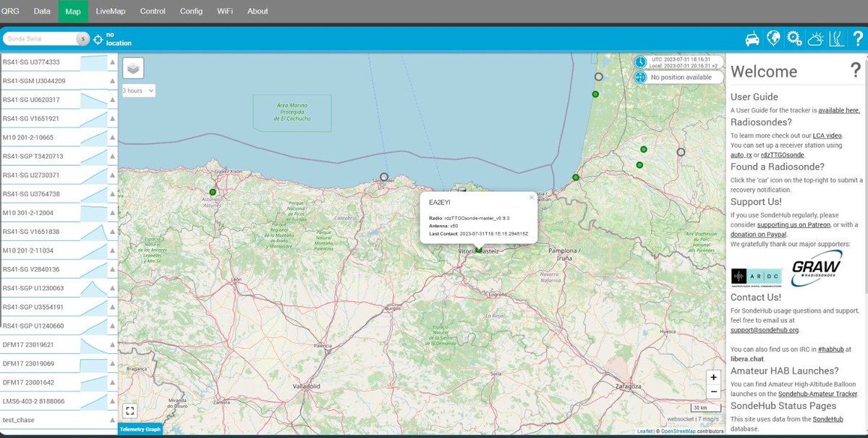
Task: Select sonde M10 301-2-12004 in list
Action: [x=59, y=213]
